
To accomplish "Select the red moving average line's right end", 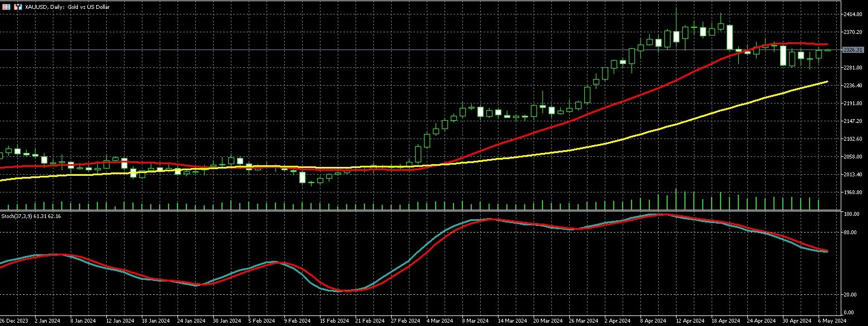I will (x=827, y=45).
